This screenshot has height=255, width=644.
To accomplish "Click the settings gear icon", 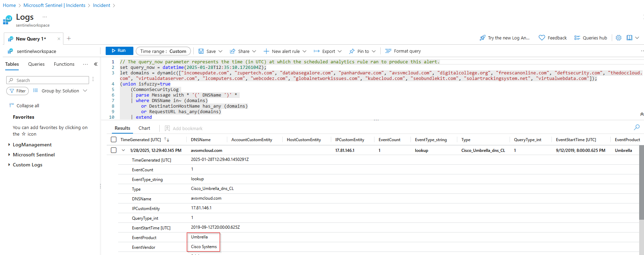I will [618, 38].
